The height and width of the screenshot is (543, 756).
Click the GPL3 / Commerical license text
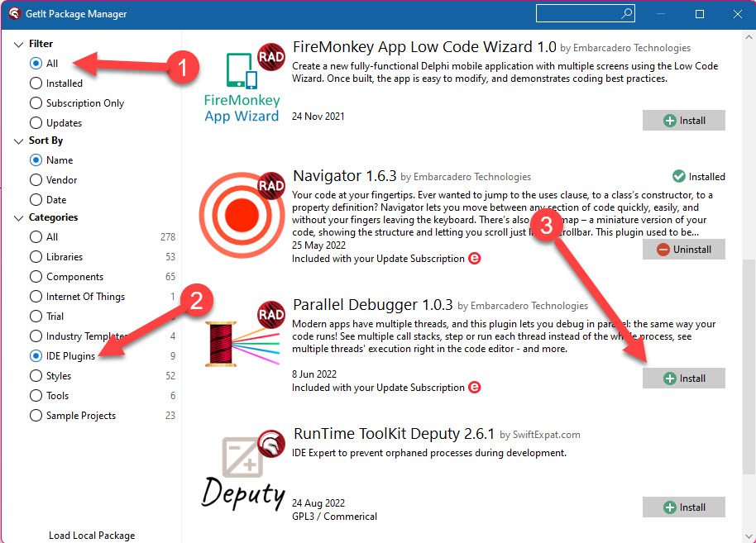335,516
